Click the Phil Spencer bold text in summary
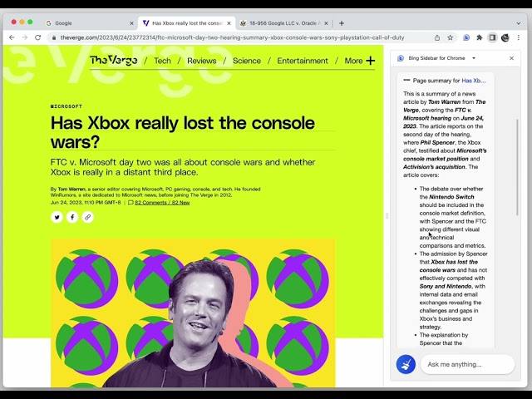The width and height of the screenshot is (532, 399). (437, 142)
